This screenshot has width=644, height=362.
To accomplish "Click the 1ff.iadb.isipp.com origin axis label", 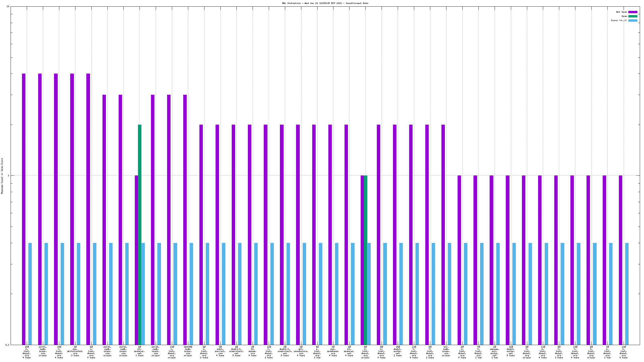I will click(446, 351).
